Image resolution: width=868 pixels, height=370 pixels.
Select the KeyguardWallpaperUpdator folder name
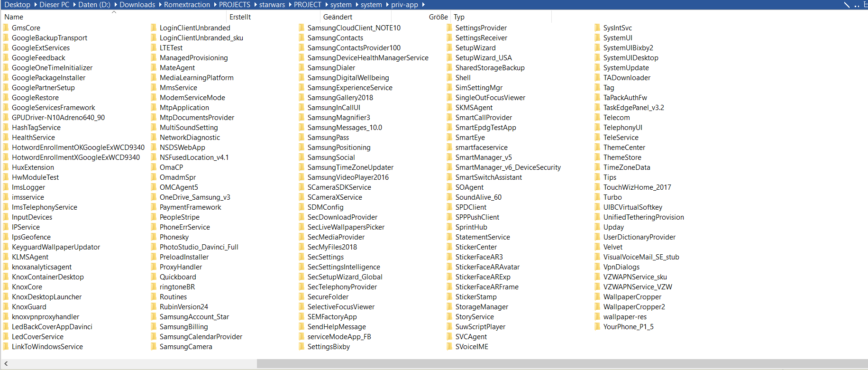[56, 247]
